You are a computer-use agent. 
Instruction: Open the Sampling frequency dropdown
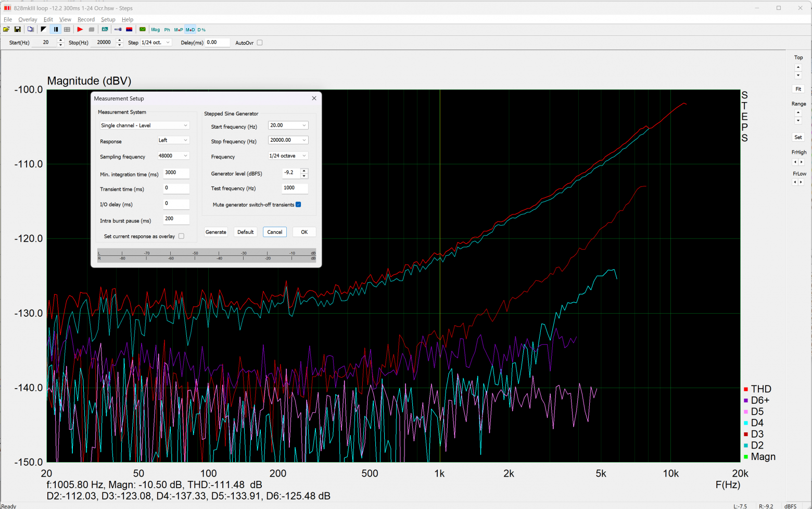coord(173,156)
